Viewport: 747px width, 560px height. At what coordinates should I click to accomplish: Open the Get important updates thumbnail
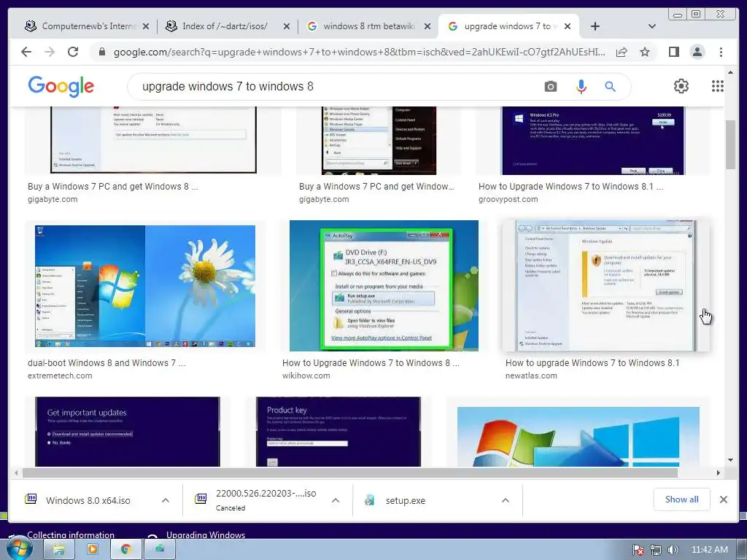(128, 432)
